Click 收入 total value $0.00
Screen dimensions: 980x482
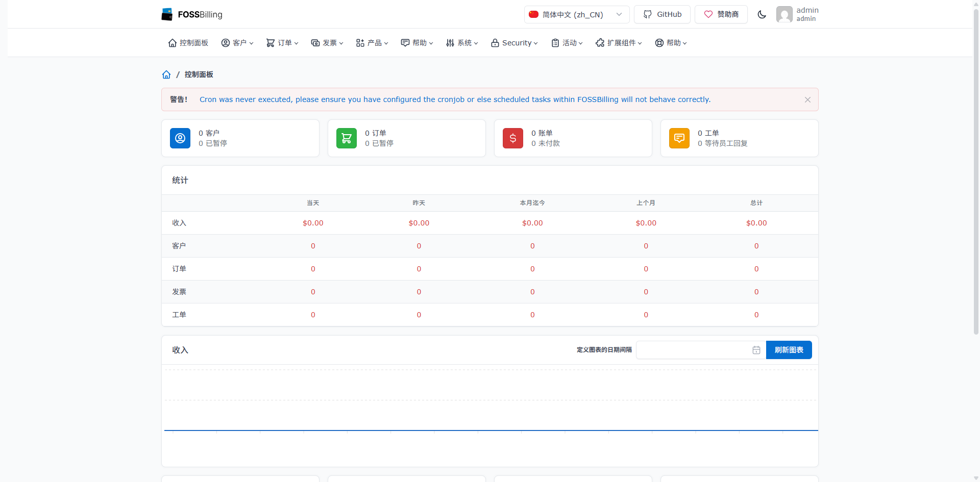(756, 223)
